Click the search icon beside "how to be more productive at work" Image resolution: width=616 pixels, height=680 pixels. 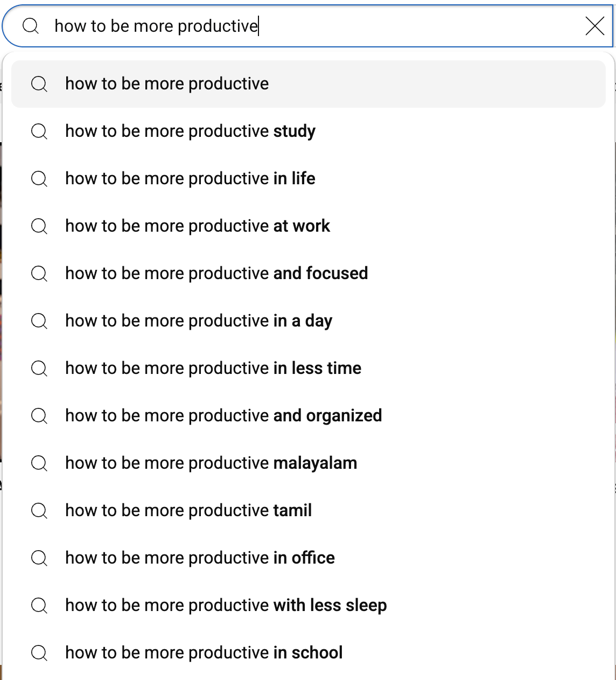39,226
